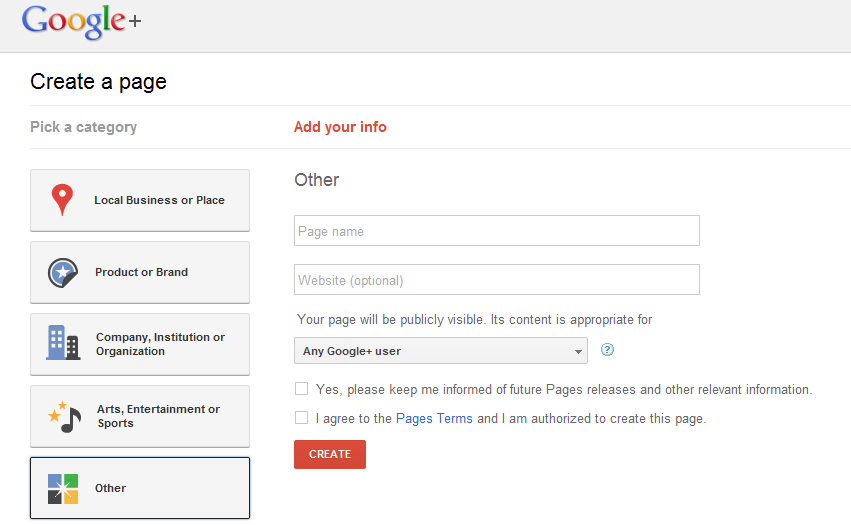Click the Product or Brand star badge icon
This screenshot has width=851, height=525.
62,273
